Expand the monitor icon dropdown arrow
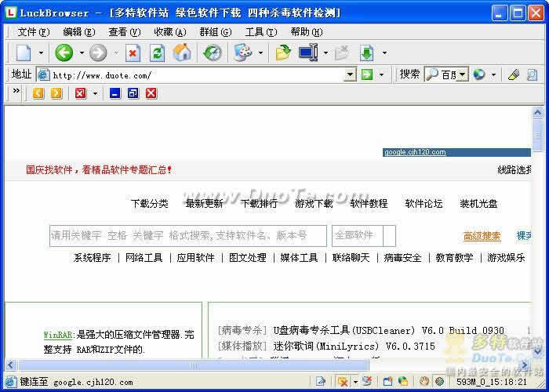 click(325, 53)
